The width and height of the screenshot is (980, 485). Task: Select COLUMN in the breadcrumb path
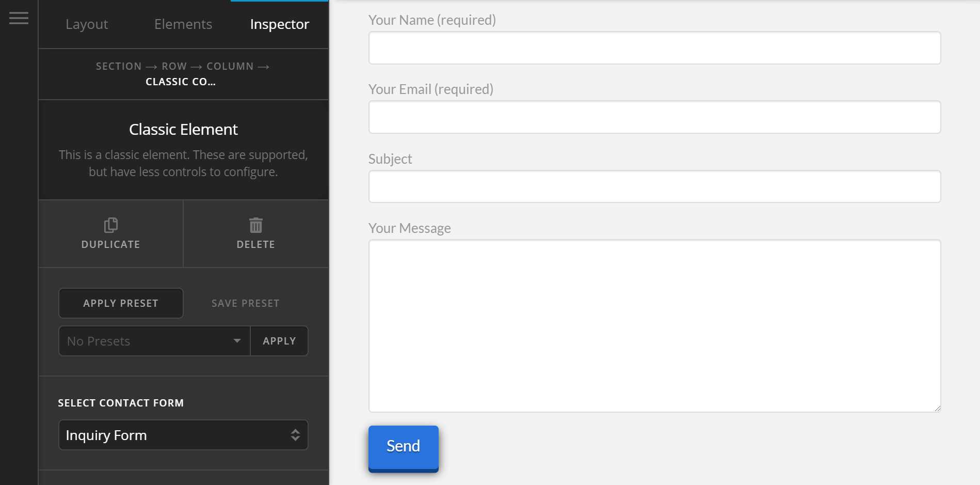coord(230,66)
